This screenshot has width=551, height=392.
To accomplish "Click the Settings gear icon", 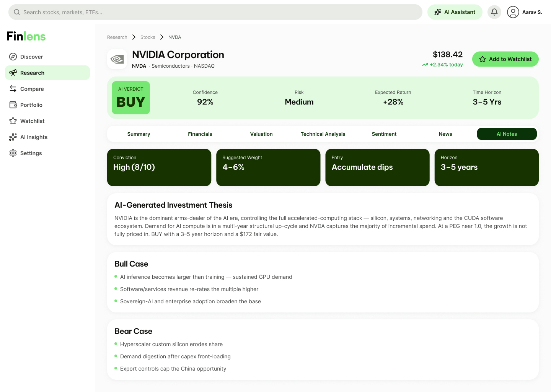I will [13, 153].
